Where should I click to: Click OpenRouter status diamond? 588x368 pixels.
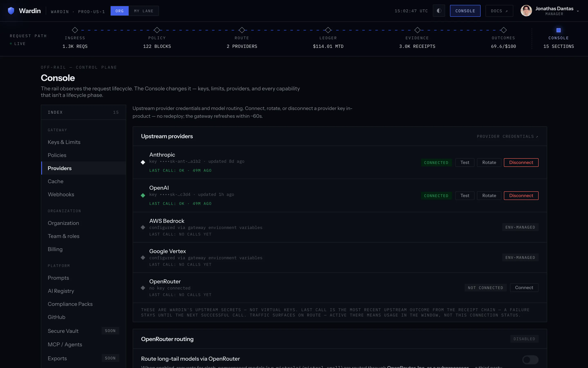(143, 288)
